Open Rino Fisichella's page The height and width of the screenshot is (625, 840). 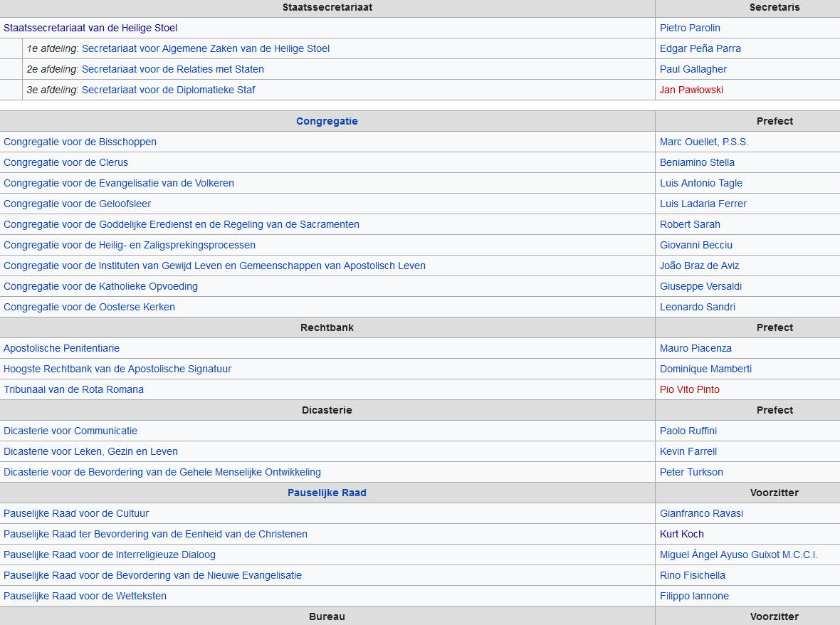[692, 575]
